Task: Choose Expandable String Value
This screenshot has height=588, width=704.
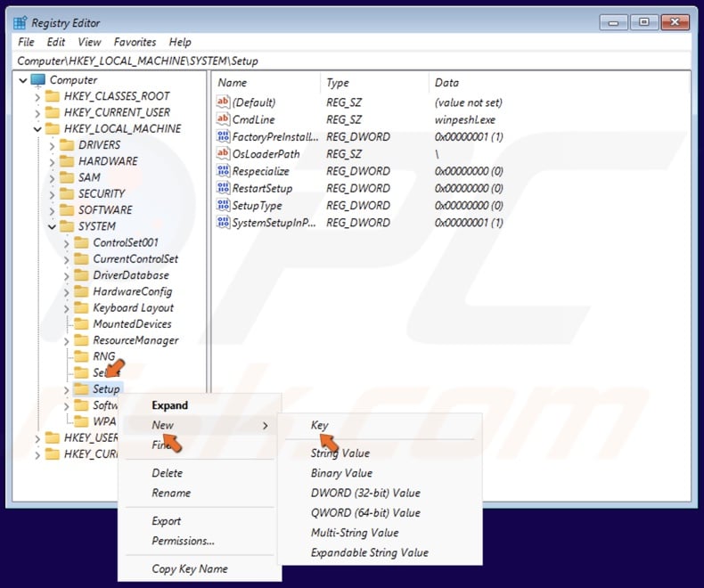Action: (380, 552)
